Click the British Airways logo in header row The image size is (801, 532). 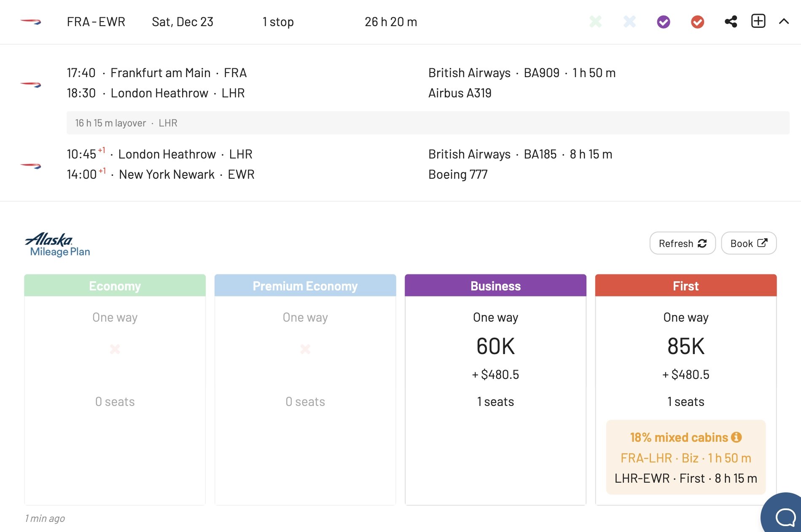pyautogui.click(x=31, y=21)
